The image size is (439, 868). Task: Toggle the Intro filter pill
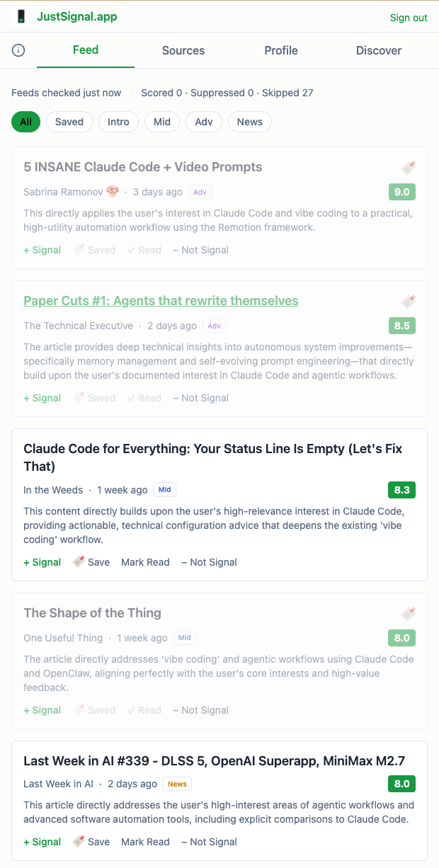tap(118, 122)
